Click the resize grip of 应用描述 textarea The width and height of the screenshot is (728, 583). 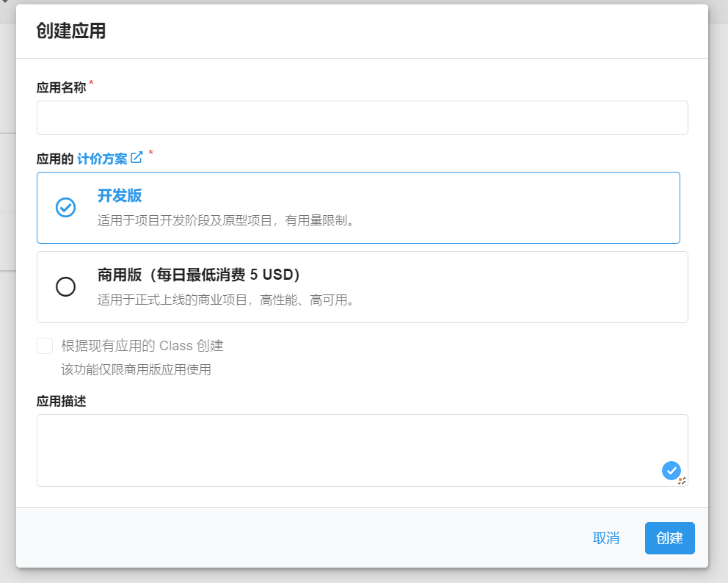click(x=682, y=481)
